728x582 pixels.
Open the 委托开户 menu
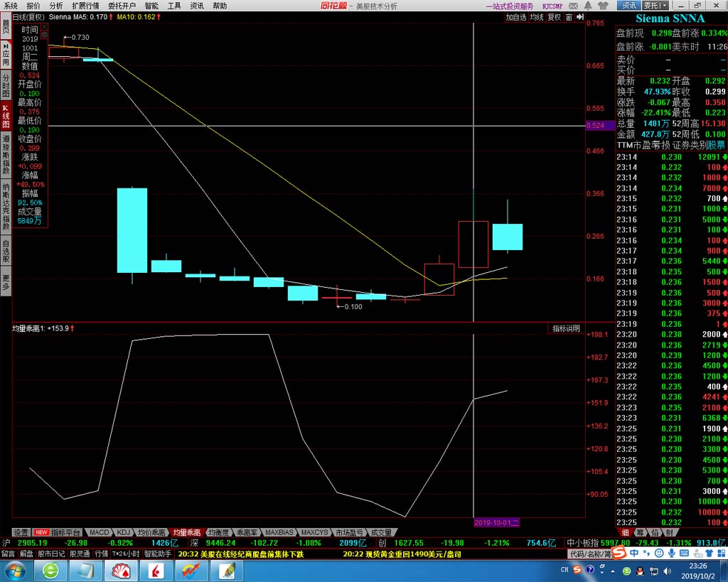coord(122,6)
